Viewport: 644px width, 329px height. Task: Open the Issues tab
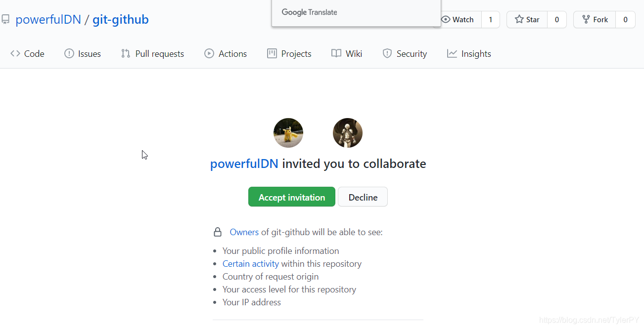(83, 54)
